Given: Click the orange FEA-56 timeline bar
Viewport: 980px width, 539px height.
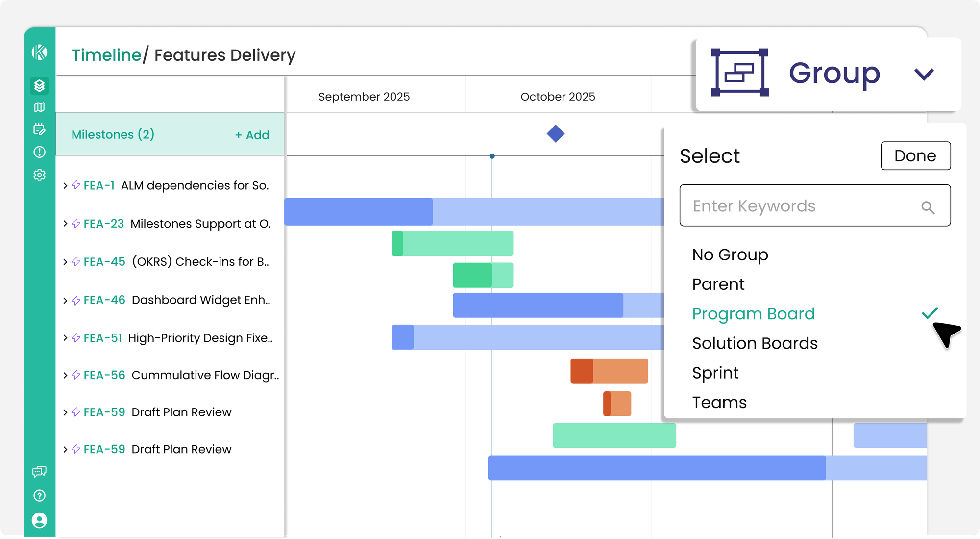Looking at the screenshot, I should tap(609, 371).
